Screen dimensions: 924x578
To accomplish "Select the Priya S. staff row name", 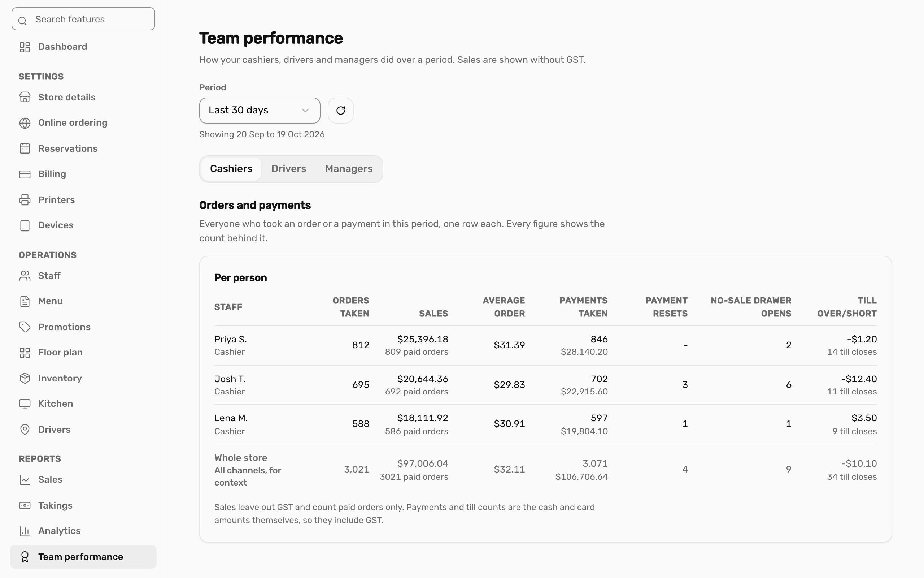I will point(231,339).
